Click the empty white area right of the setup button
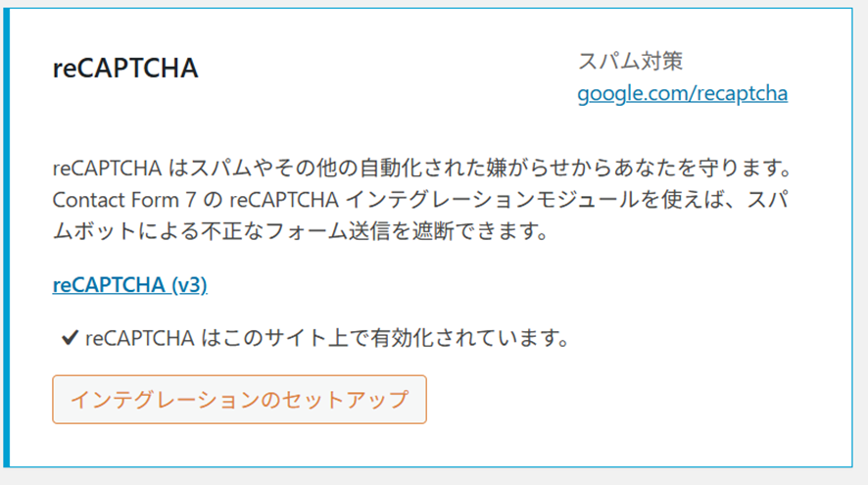 pos(637,400)
